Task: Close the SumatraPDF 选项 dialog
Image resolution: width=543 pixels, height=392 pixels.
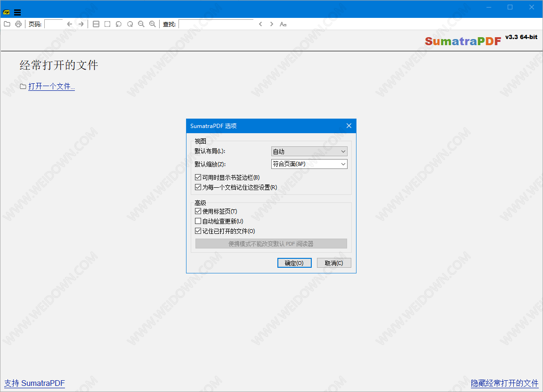Action: coord(348,126)
